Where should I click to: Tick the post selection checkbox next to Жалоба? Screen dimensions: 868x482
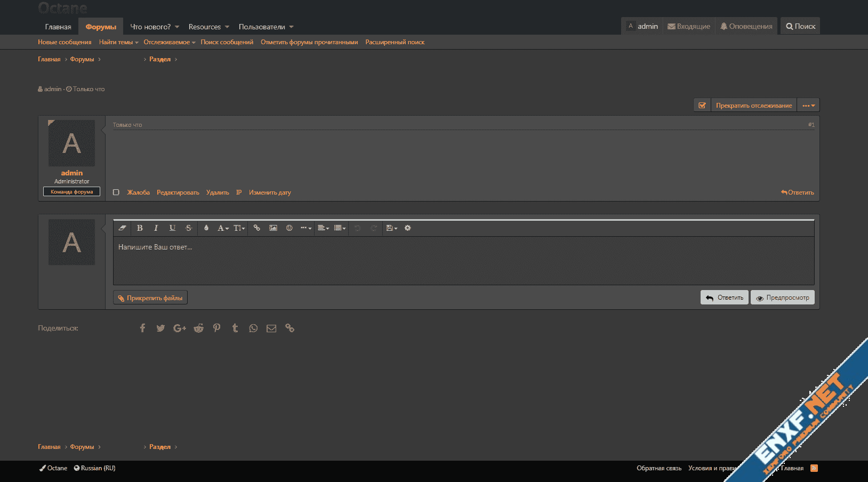[x=116, y=192]
